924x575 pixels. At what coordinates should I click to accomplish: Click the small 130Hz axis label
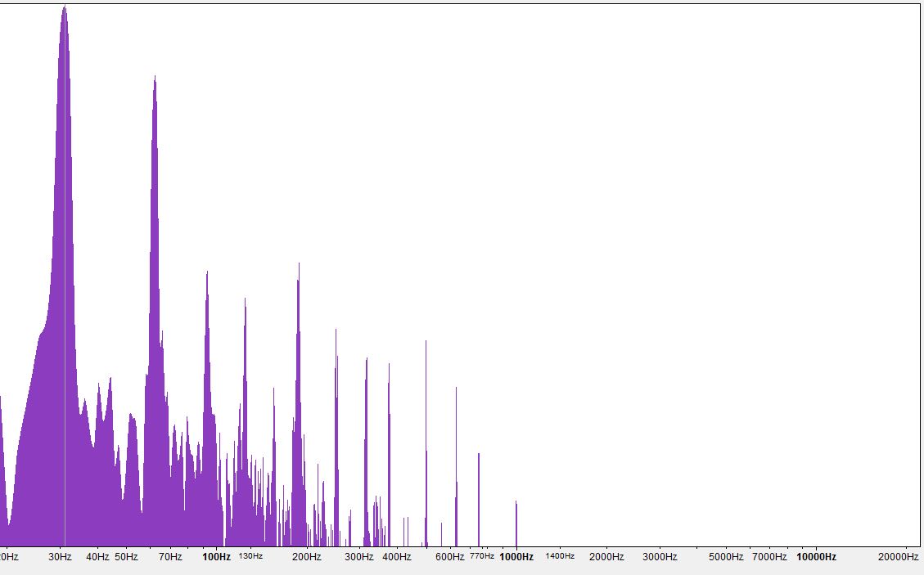(250, 555)
